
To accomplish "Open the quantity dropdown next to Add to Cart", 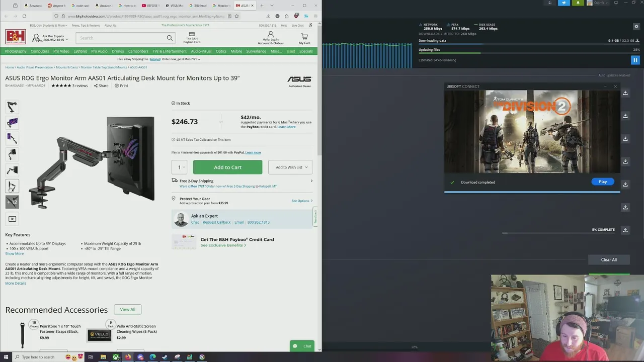I will (x=179, y=167).
